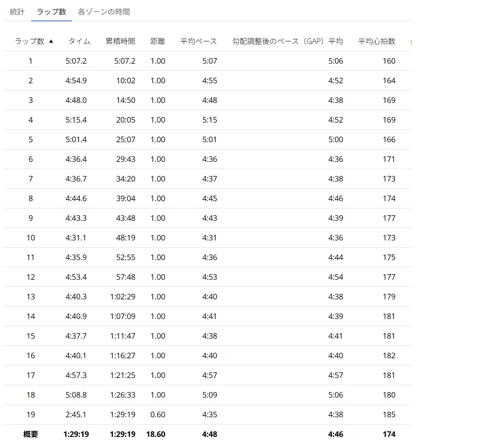Select lap 1 row number
Screen dimensions: 492x448
(x=30, y=61)
